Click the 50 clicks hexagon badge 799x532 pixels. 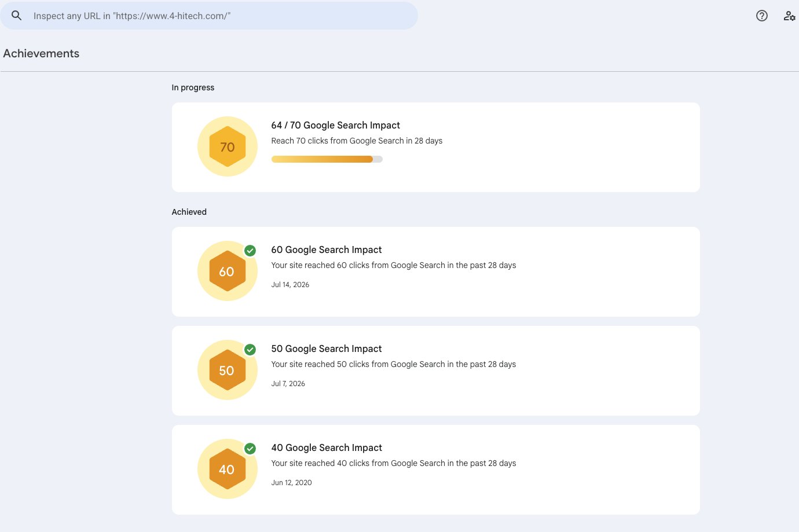pos(228,370)
